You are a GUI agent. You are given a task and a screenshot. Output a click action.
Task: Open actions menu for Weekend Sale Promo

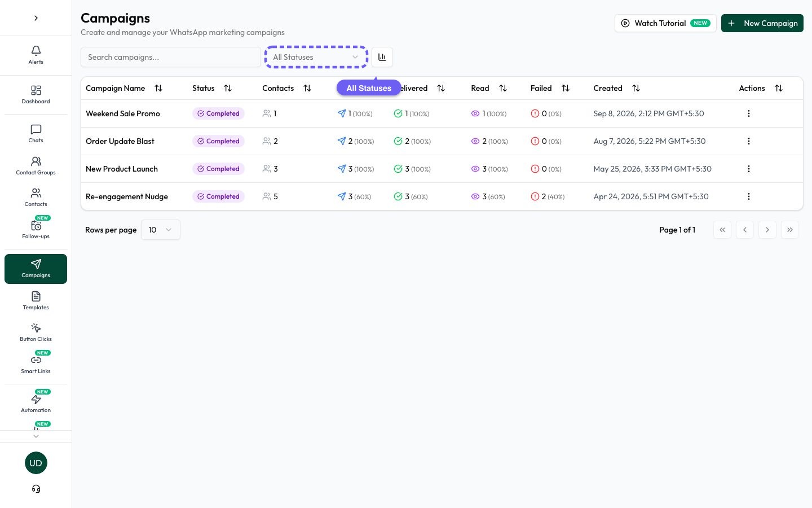coord(749,113)
